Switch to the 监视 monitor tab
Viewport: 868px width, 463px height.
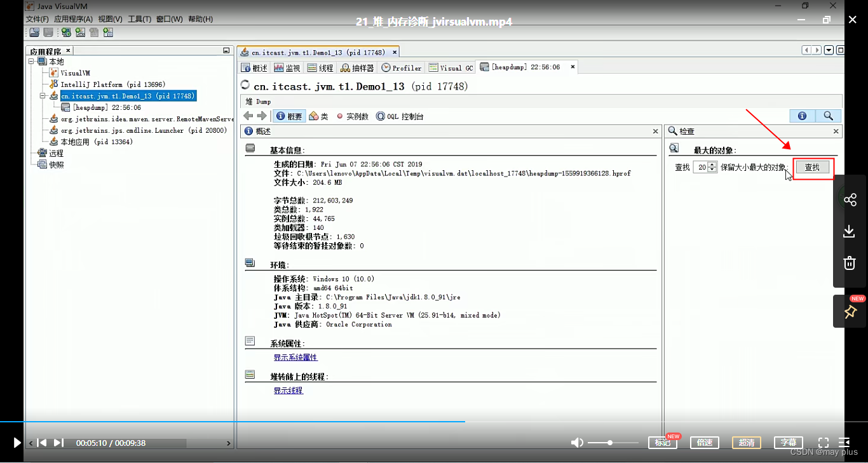coord(287,68)
